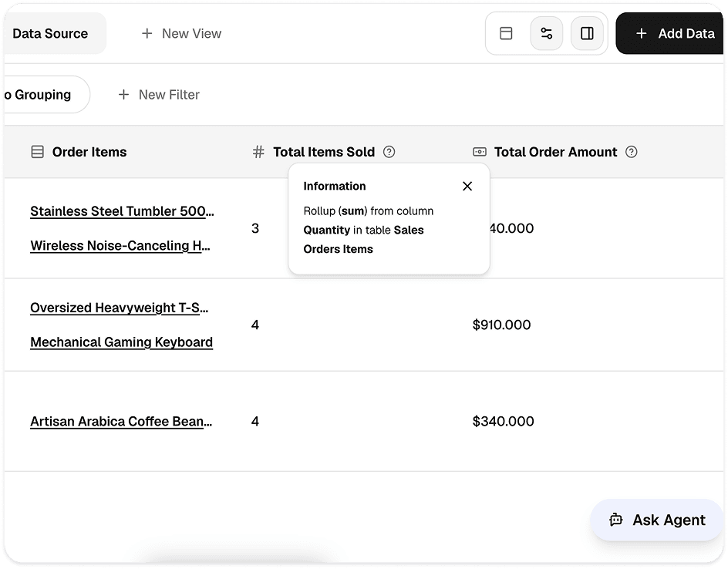This screenshot has height=569, width=728.
Task: Click quantity 4 in the Artisan Arabica row
Action: 255,422
